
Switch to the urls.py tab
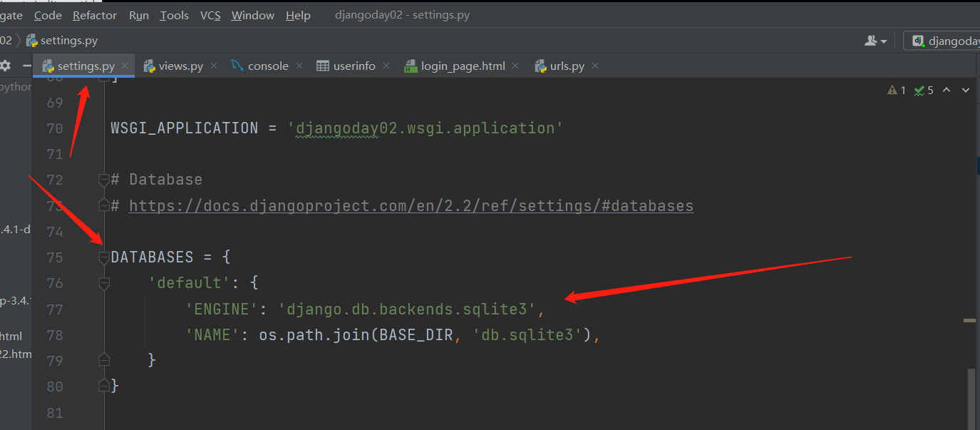(x=567, y=66)
